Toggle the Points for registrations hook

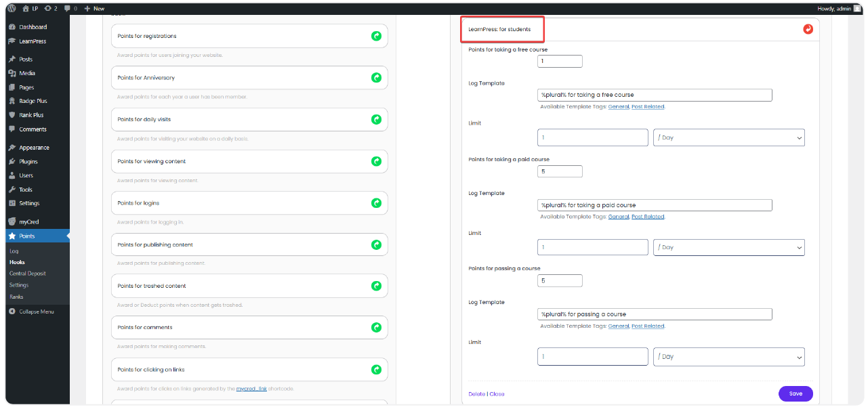376,35
